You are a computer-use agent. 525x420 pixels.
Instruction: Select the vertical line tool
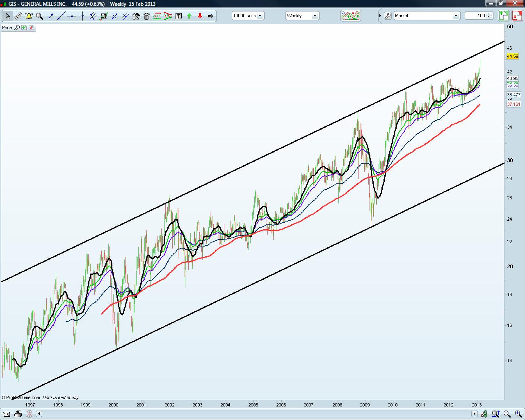coord(82,16)
